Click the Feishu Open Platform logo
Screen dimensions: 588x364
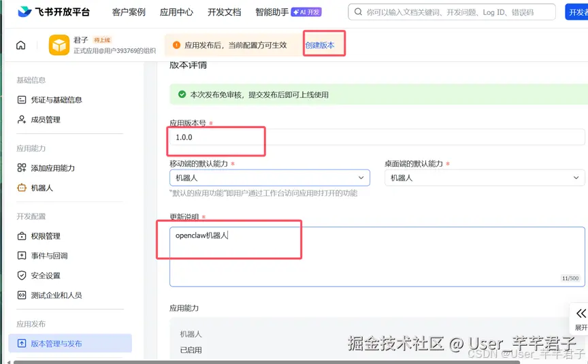tap(54, 12)
